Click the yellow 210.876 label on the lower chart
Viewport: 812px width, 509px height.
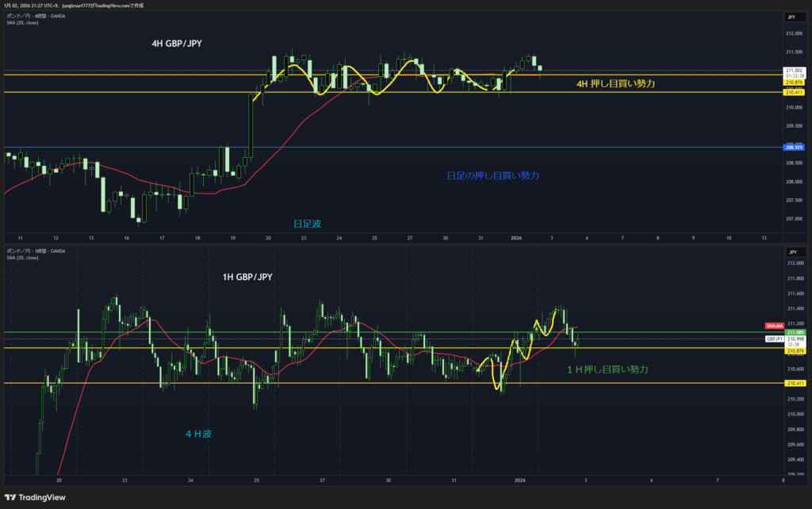[x=794, y=350]
